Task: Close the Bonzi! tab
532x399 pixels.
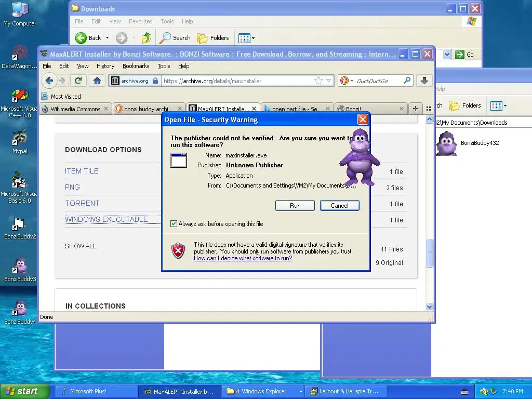Action: point(402,109)
